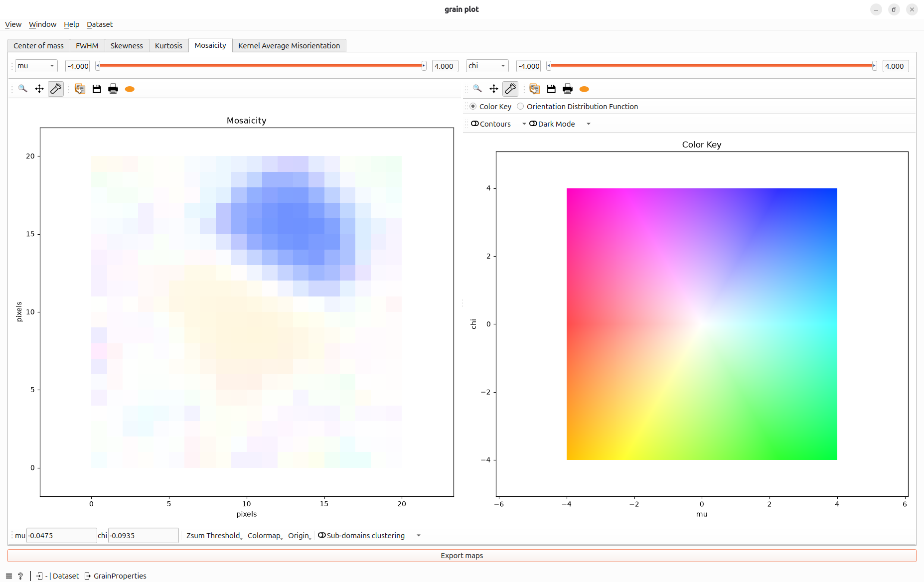Open the chi dimension dropdown
Screen dimensions: 924x582
(487, 66)
